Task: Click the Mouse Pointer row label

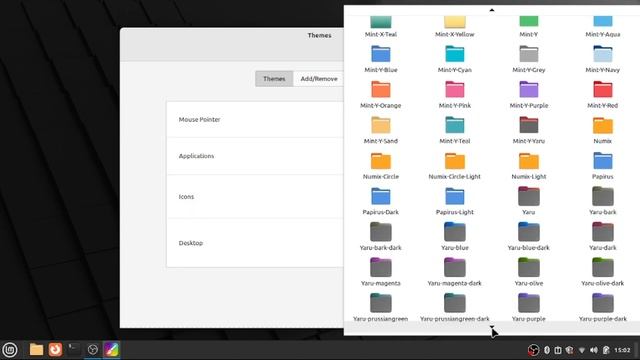Action: tap(199, 119)
